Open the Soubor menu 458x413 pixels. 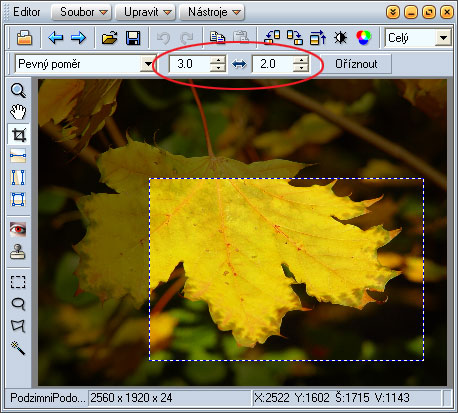pyautogui.click(x=82, y=12)
